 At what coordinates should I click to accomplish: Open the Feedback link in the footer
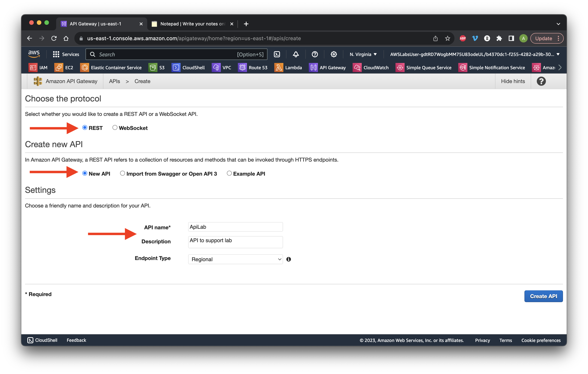tap(76, 340)
